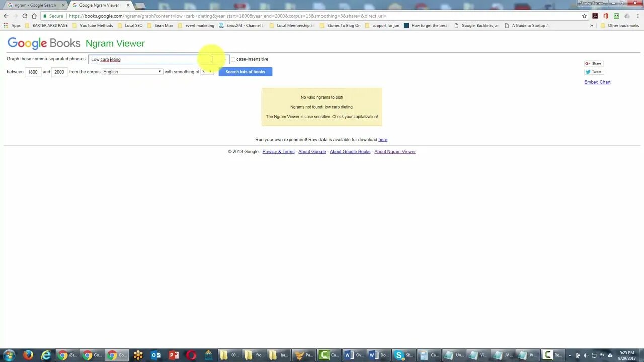Open the taskbar folder labeled 'fro...'
The height and width of the screenshot is (362, 644).
point(254,355)
